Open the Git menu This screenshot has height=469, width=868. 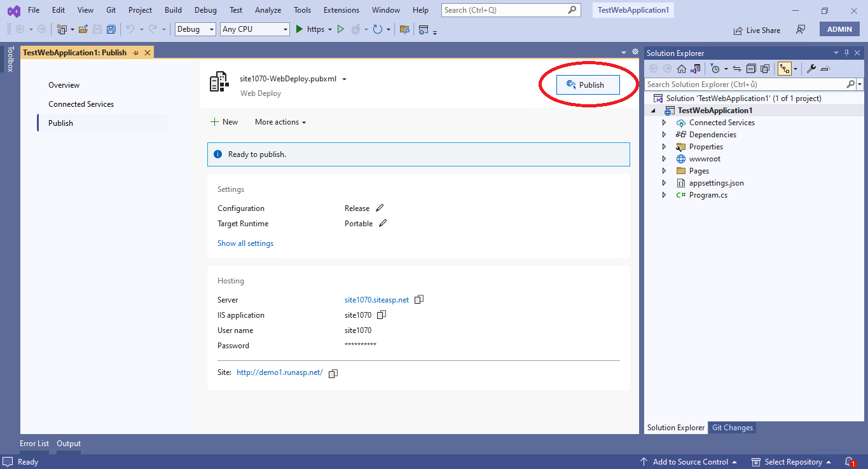pos(111,10)
